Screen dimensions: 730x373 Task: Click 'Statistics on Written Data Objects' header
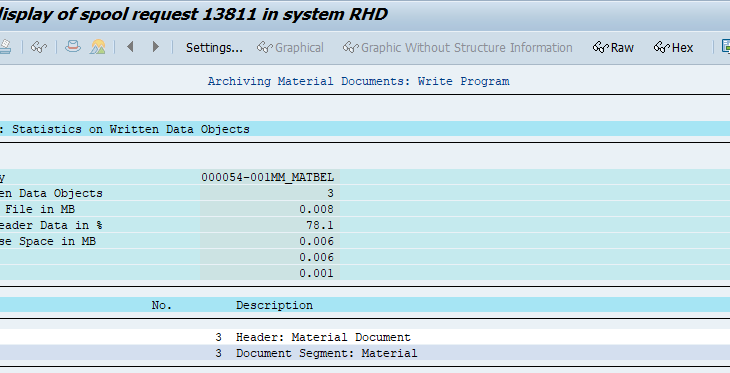tap(131, 129)
